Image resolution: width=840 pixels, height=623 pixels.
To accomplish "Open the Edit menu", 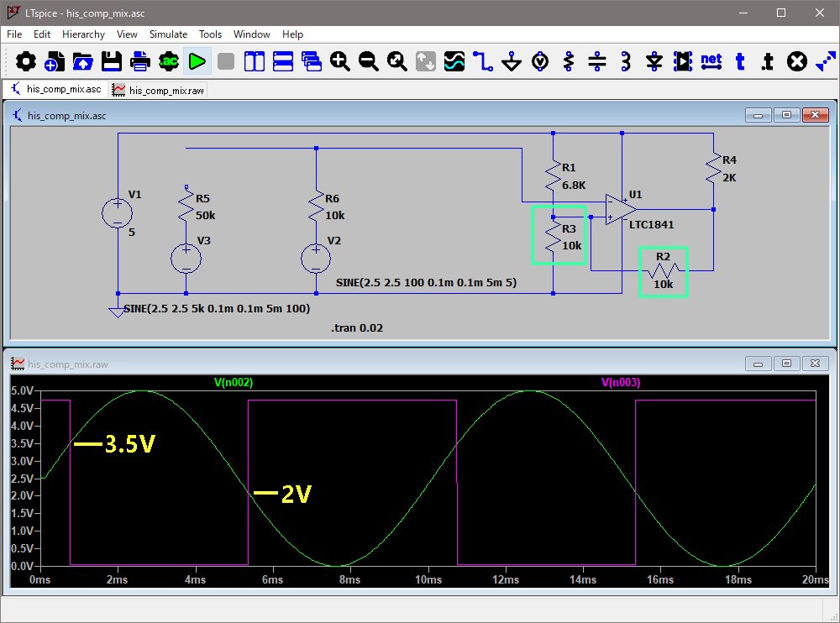I will [x=42, y=34].
